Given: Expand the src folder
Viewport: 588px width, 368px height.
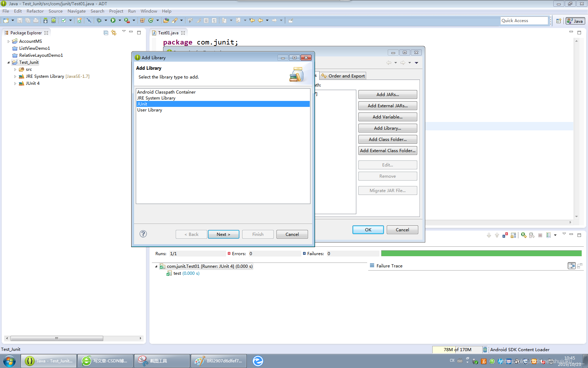Looking at the screenshot, I should click(15, 69).
